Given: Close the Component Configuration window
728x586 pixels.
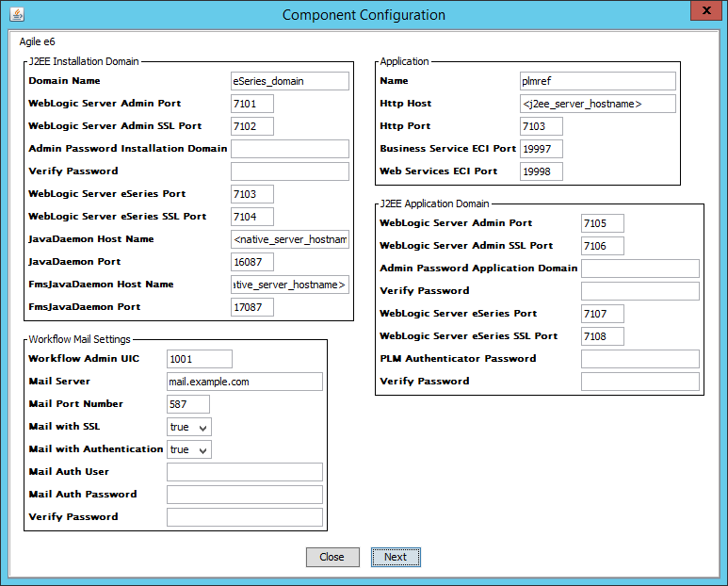Looking at the screenshot, I should pyautogui.click(x=706, y=10).
